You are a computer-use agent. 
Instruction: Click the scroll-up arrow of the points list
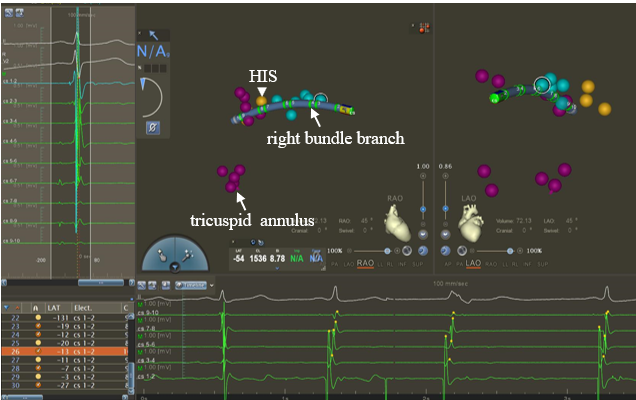click(x=131, y=316)
